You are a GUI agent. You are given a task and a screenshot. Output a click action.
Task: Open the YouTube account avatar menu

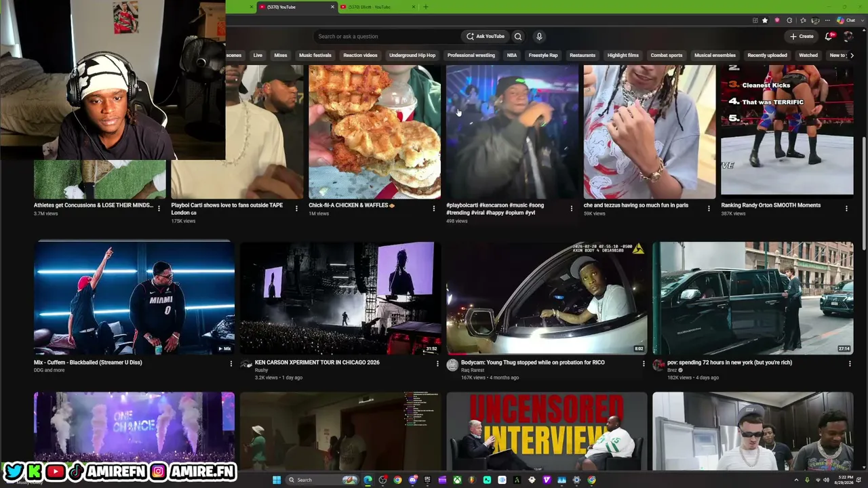[848, 37]
